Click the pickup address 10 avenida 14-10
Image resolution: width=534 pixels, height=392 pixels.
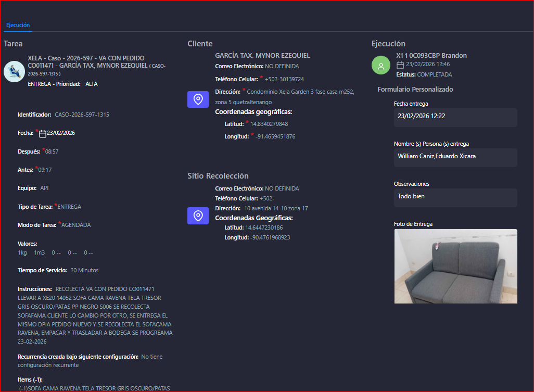[x=276, y=208]
